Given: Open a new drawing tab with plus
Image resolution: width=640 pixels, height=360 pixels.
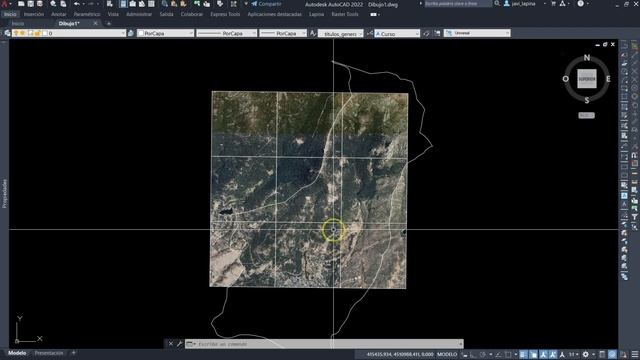Looking at the screenshot, I should 109,24.
